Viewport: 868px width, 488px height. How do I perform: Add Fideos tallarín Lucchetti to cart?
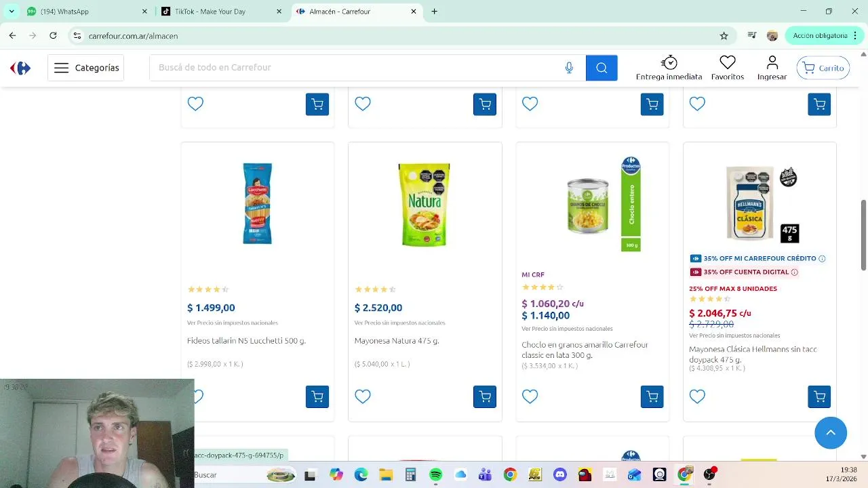pyautogui.click(x=317, y=396)
